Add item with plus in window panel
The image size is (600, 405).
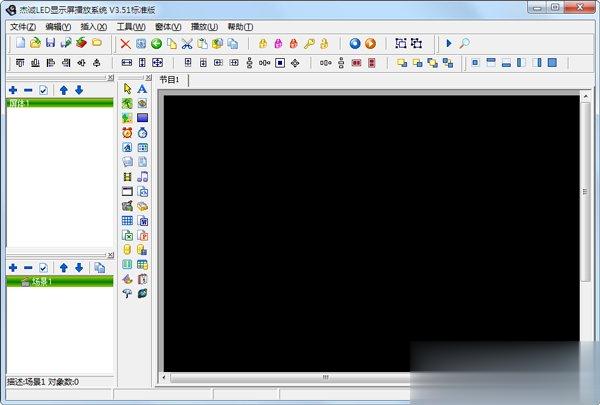(x=13, y=90)
